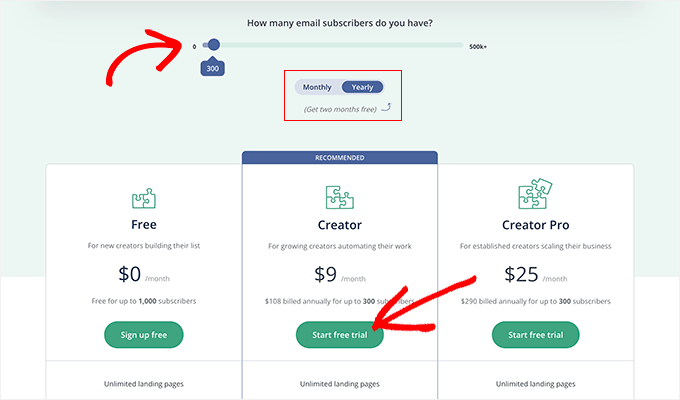Click Unlimited landing pages under Free plan
The height and width of the screenshot is (400, 680).
click(x=144, y=383)
